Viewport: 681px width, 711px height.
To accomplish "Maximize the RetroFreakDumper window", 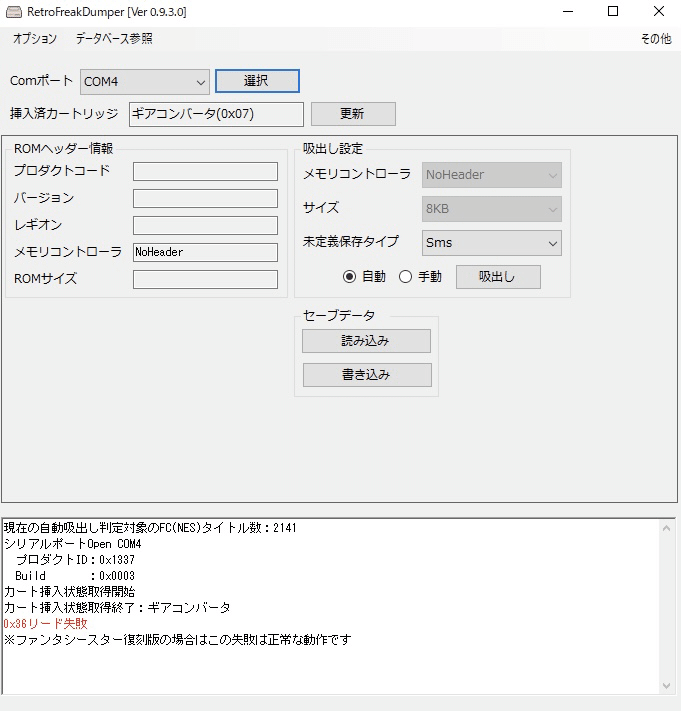I will 613,11.
